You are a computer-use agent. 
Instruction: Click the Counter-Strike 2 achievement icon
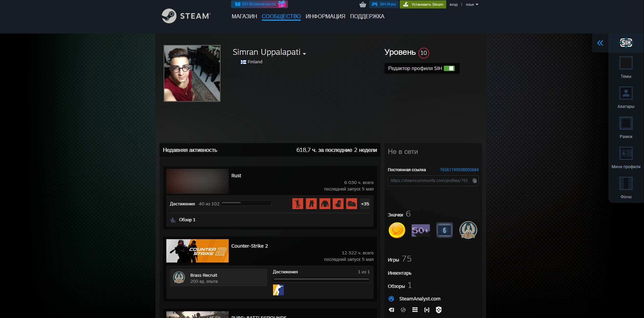pyautogui.click(x=278, y=290)
